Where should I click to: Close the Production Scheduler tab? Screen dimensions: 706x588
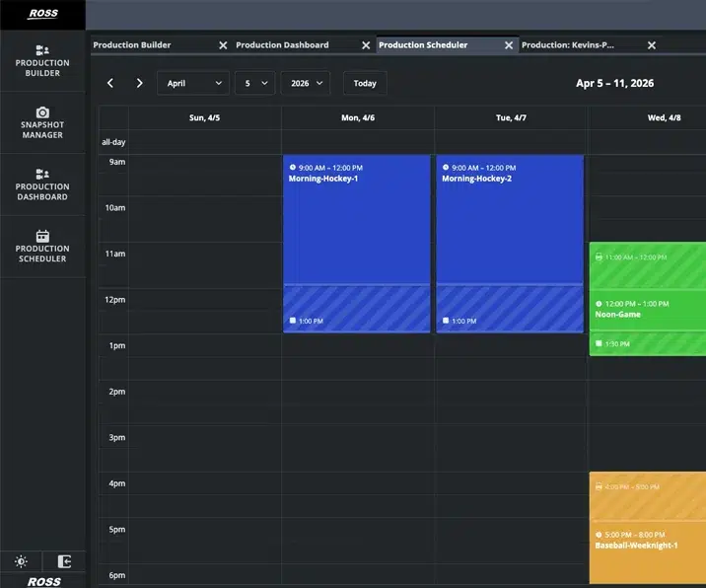(x=509, y=45)
